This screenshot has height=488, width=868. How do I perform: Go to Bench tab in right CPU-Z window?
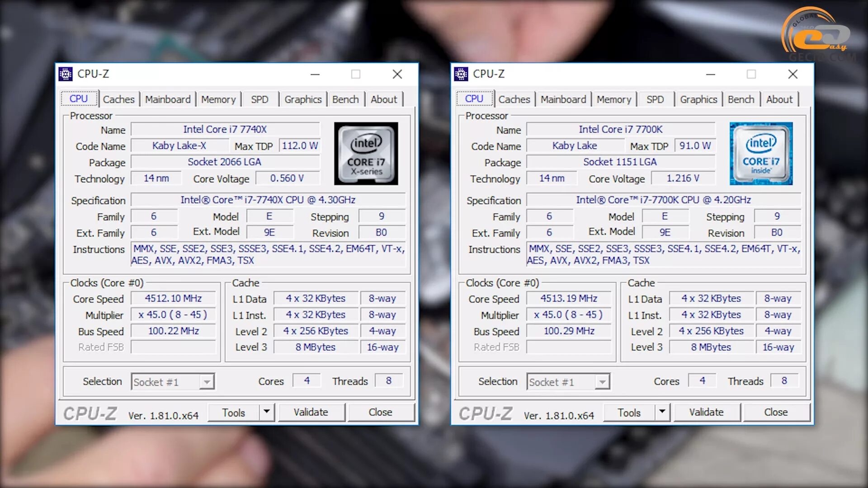coord(741,99)
